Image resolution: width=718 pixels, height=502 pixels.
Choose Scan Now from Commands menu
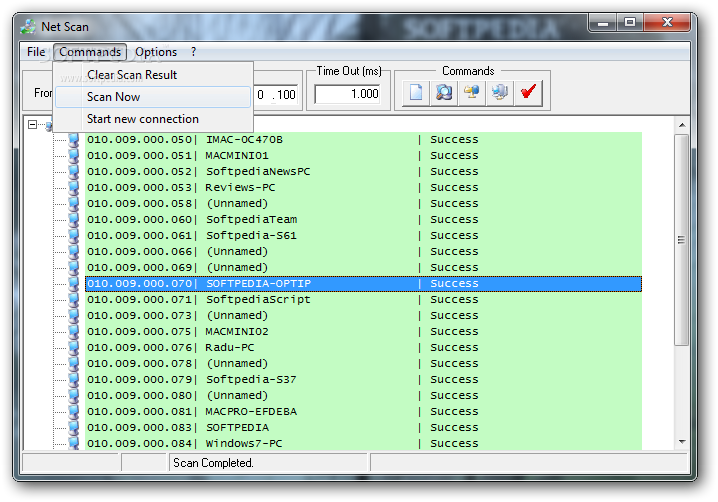pyautogui.click(x=153, y=97)
